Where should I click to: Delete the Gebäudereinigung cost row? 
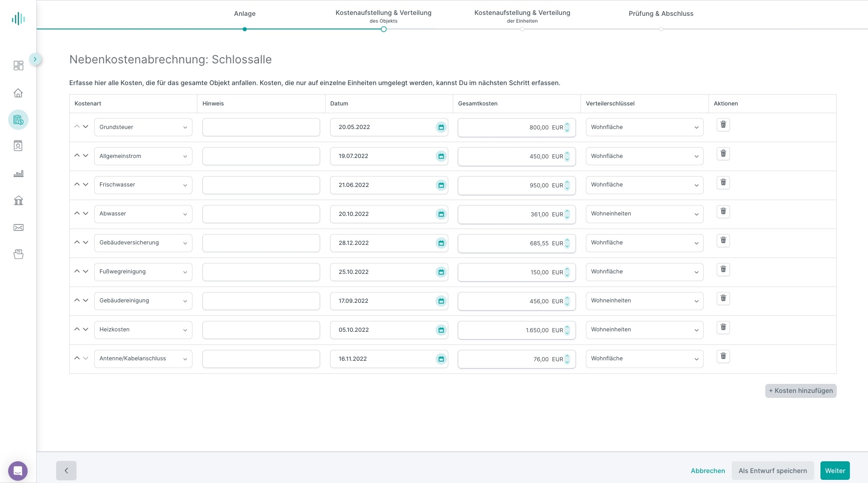(723, 298)
